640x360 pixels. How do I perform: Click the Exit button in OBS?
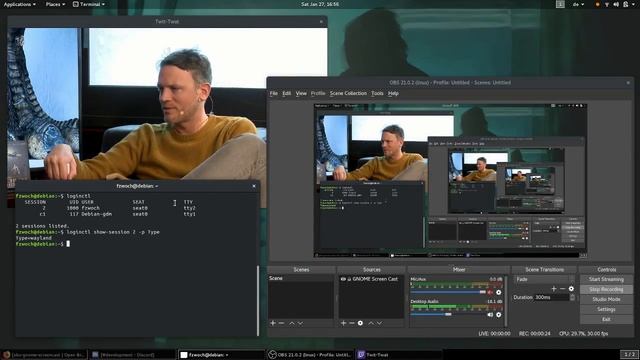tap(606, 319)
